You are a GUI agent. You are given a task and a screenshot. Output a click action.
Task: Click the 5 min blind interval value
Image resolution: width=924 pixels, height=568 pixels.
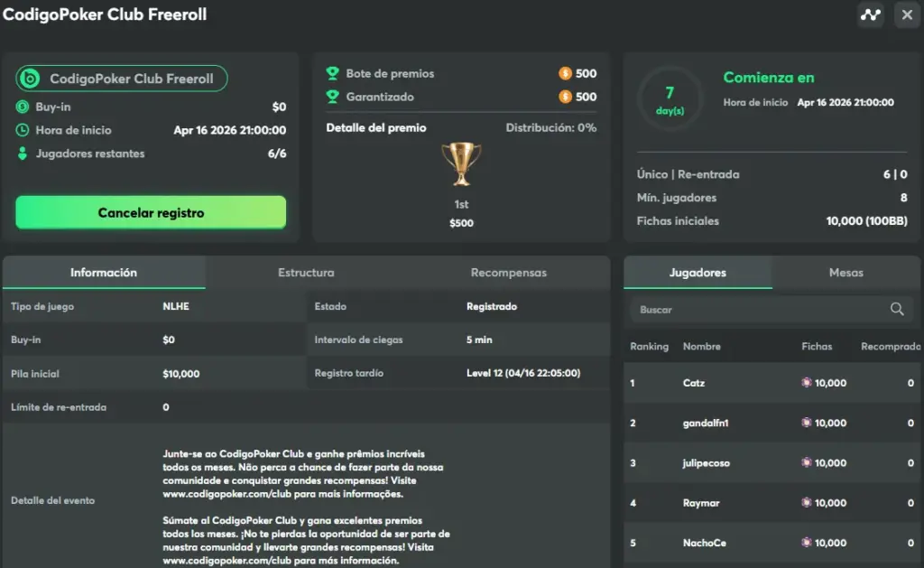tap(479, 340)
